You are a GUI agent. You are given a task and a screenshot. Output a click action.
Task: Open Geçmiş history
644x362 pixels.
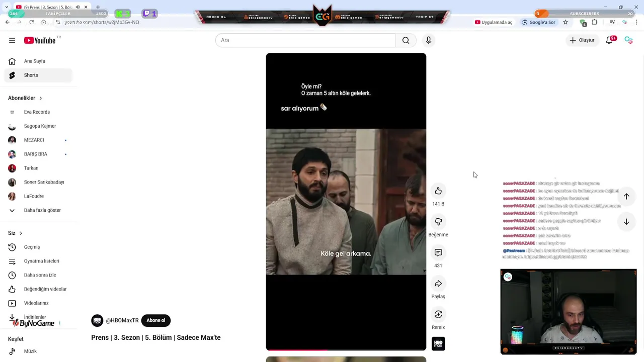pyautogui.click(x=38, y=247)
